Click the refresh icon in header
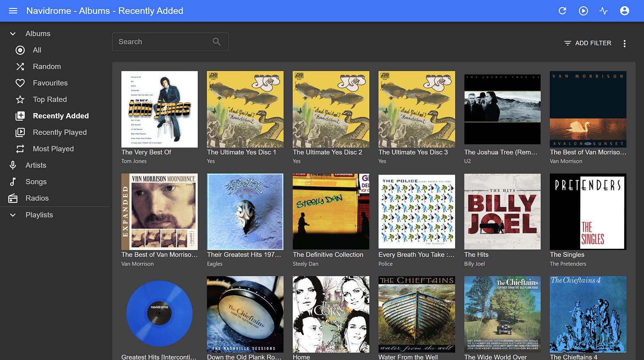Image resolution: width=644 pixels, height=360 pixels. point(563,11)
